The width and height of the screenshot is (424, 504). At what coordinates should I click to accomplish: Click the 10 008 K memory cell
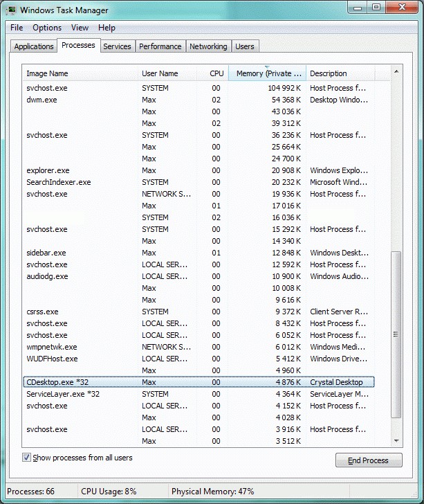click(x=286, y=288)
